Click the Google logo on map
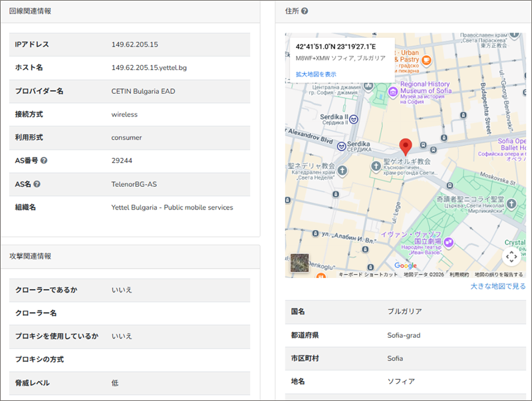This screenshot has width=532, height=401. point(405,265)
